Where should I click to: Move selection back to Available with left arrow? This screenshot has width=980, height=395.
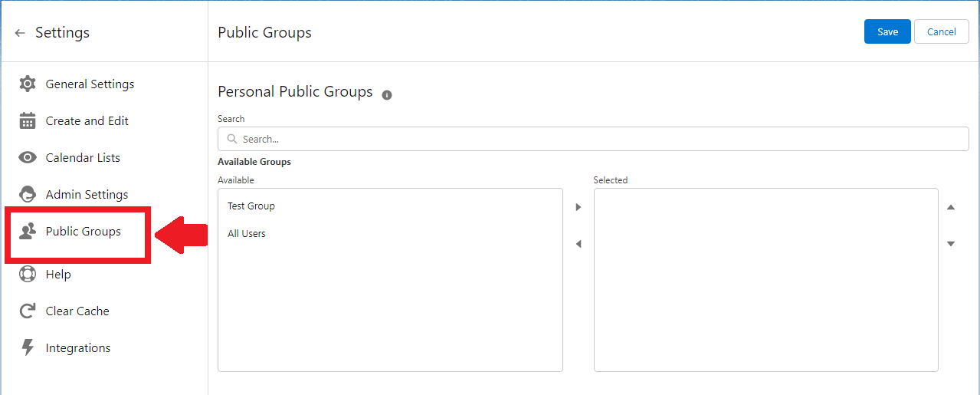click(578, 244)
